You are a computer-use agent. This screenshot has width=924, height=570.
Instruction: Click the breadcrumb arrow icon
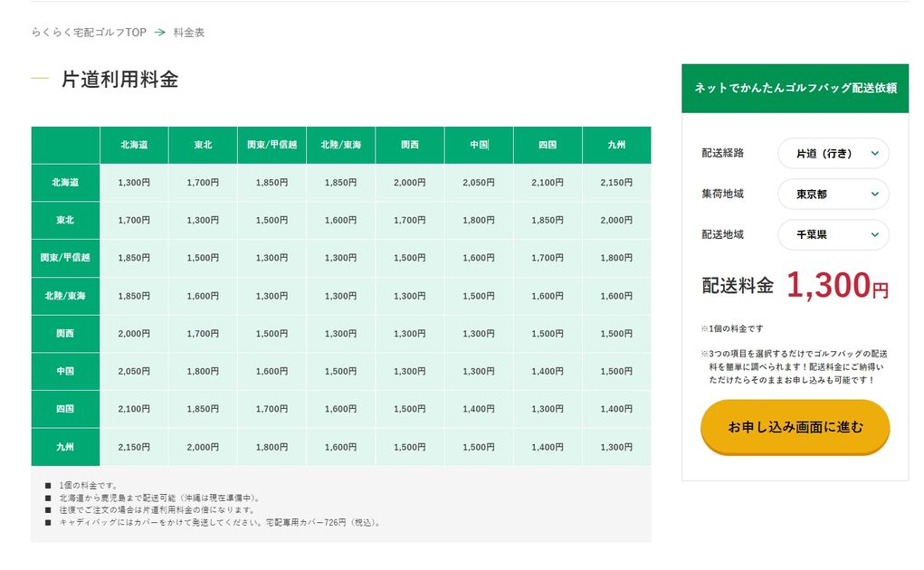tap(159, 33)
